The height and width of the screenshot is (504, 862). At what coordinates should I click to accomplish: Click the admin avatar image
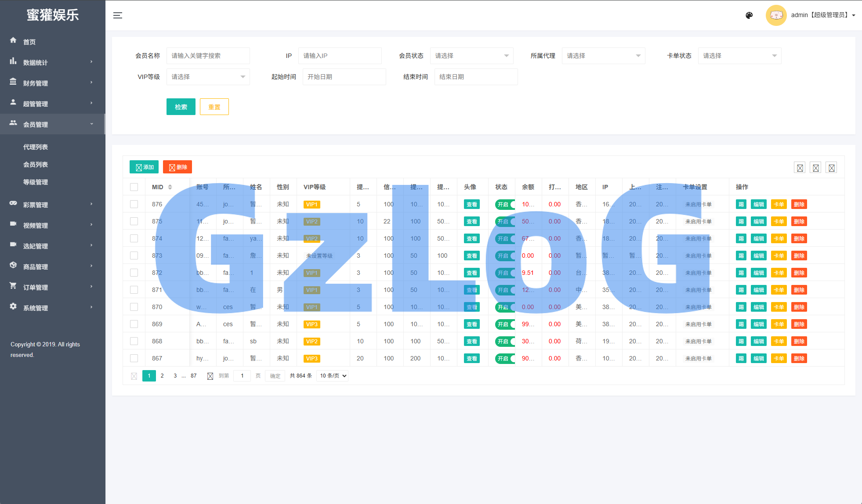[776, 15]
